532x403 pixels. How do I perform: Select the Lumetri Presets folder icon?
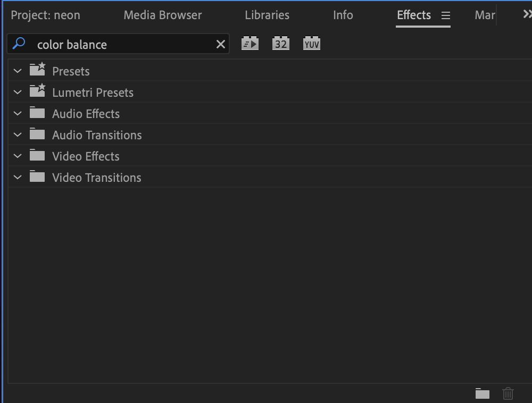click(x=37, y=91)
